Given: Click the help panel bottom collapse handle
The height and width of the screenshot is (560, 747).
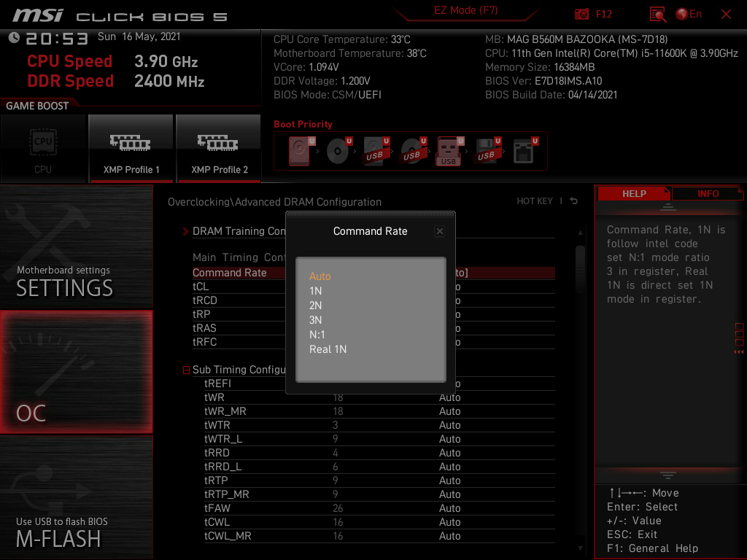Looking at the screenshot, I should (x=668, y=475).
